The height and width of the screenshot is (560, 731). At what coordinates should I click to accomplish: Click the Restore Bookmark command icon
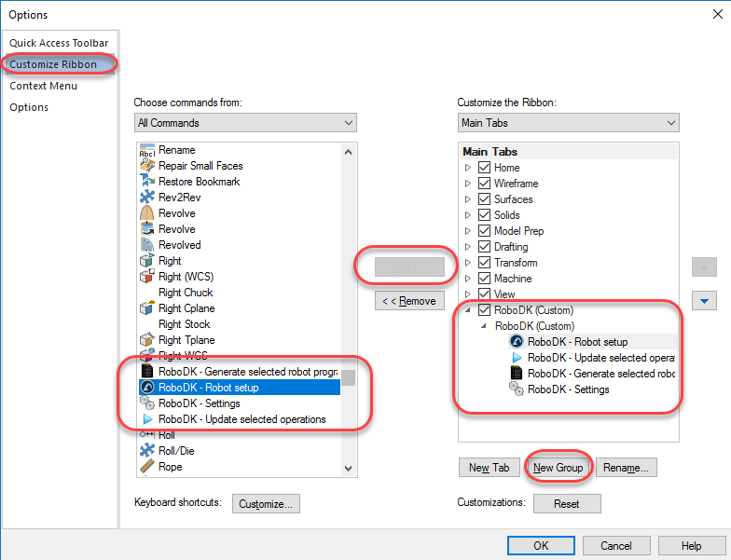[x=146, y=182]
